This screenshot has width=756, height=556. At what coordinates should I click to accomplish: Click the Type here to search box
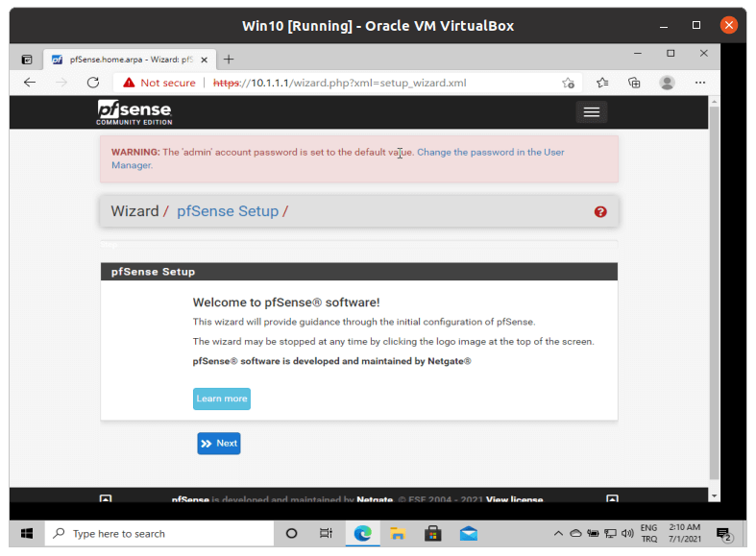point(159,533)
